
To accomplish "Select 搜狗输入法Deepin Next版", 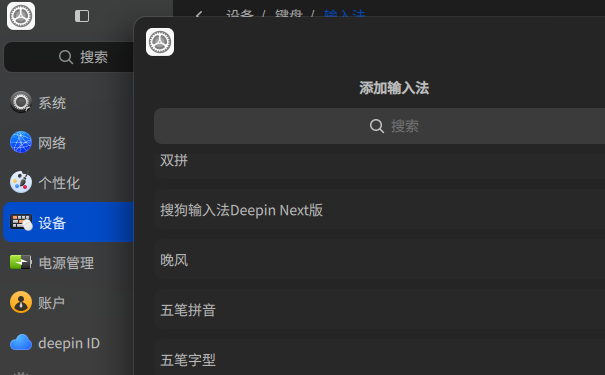I will pyautogui.click(x=379, y=210).
